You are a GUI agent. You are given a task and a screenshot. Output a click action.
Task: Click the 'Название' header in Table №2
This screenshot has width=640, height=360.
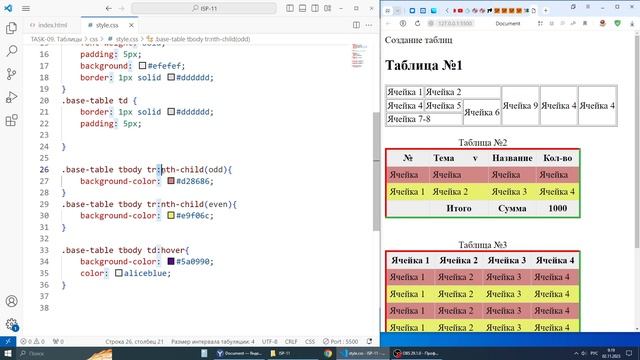tap(512, 158)
